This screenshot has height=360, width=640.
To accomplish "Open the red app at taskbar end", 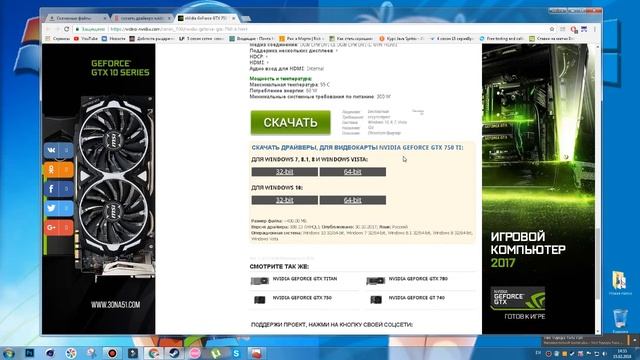I will (256, 353).
